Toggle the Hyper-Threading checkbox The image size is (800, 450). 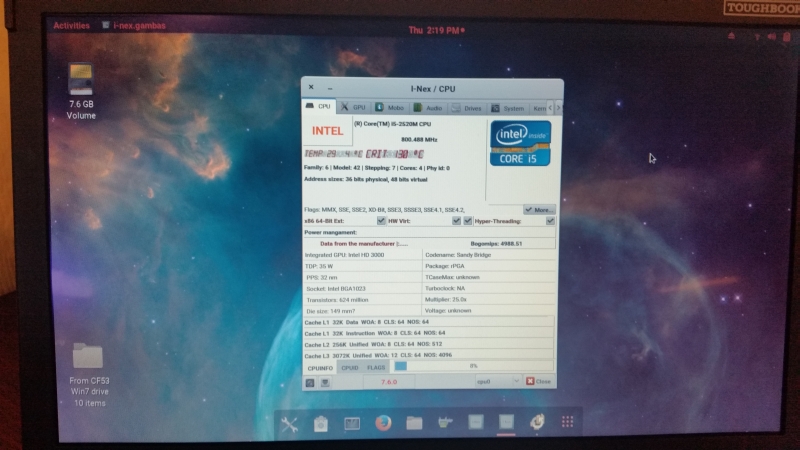[x=550, y=221]
